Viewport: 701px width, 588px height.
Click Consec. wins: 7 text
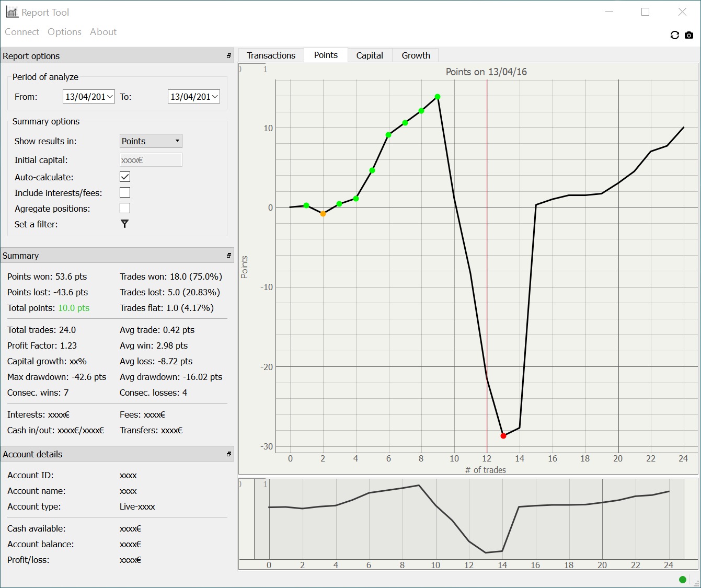(x=38, y=393)
